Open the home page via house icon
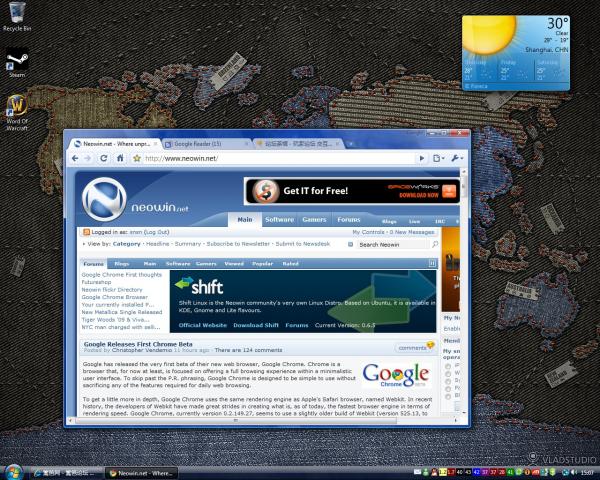600x480 pixels. [120, 158]
